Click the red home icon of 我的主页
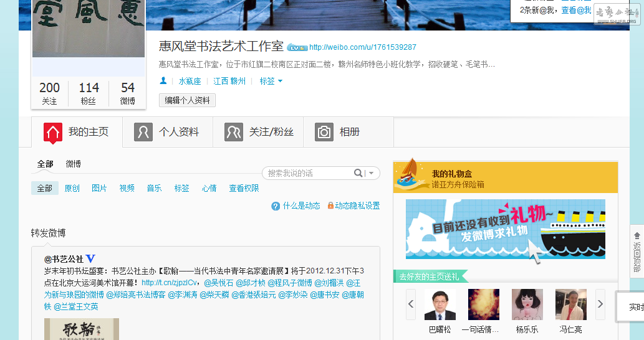The height and width of the screenshot is (340, 644). click(x=53, y=133)
